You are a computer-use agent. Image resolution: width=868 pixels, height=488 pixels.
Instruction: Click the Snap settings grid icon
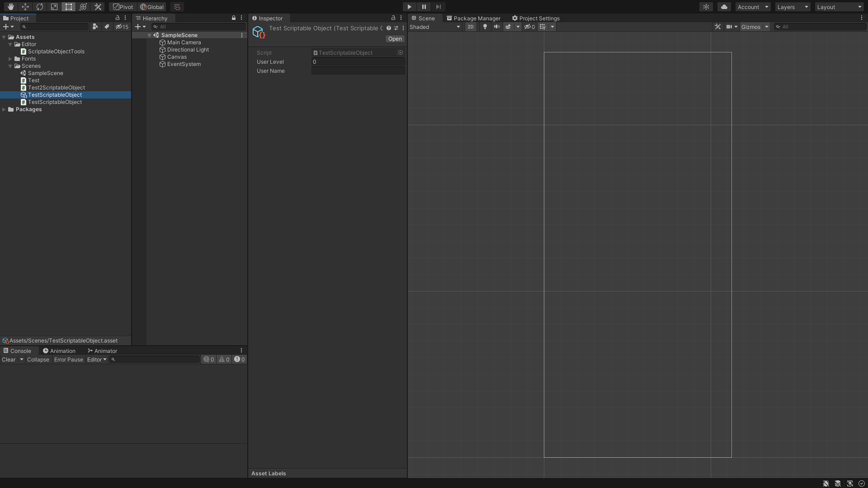177,7
